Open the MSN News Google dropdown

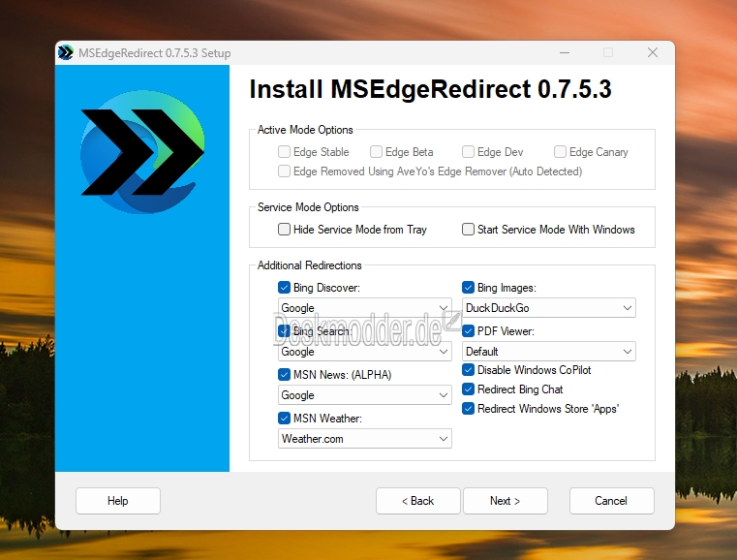[x=365, y=395]
